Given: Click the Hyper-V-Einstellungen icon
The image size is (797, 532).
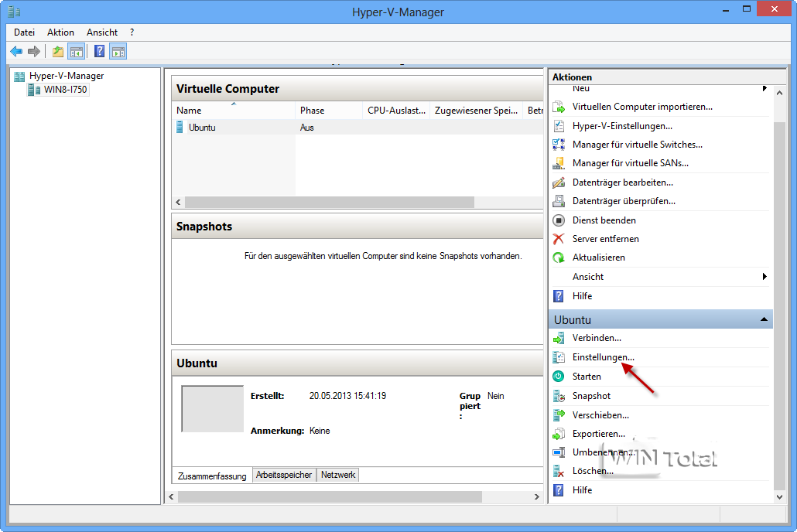Looking at the screenshot, I should point(559,126).
